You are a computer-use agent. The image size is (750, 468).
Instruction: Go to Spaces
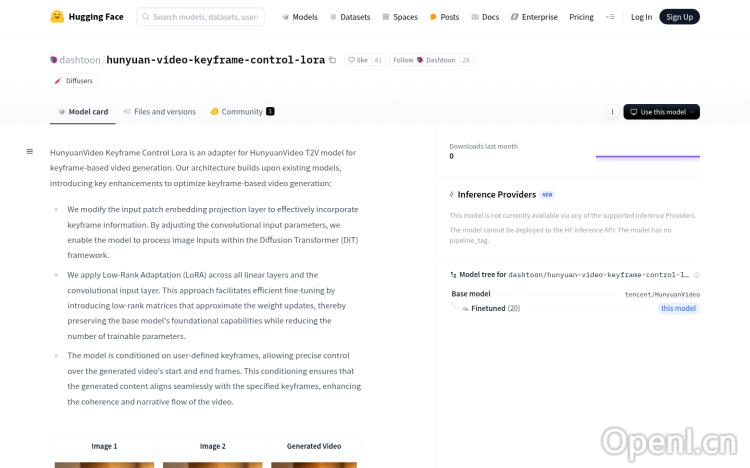(x=400, y=17)
